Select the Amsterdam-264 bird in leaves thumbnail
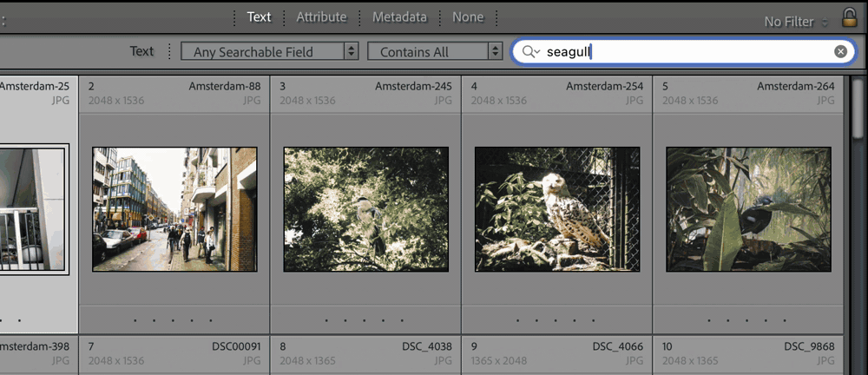Image resolution: width=868 pixels, height=375 pixels. 748,209
